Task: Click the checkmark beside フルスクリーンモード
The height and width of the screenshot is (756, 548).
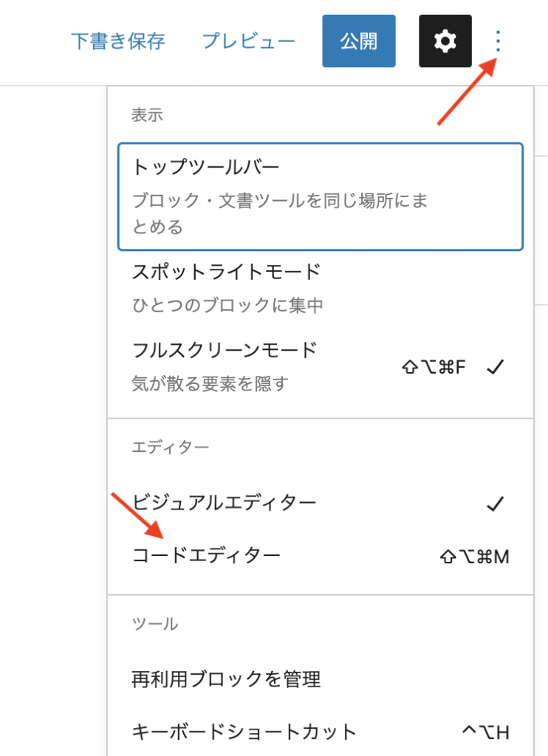Action: (x=495, y=366)
